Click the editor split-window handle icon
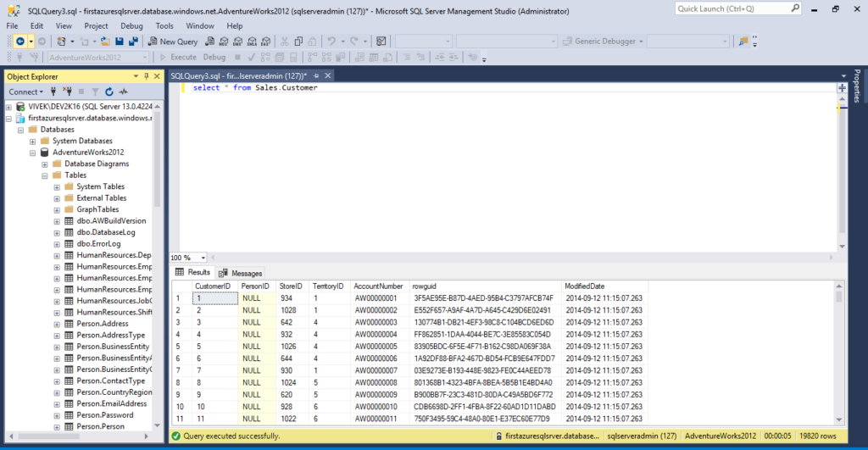The width and height of the screenshot is (868, 450). pos(842,88)
